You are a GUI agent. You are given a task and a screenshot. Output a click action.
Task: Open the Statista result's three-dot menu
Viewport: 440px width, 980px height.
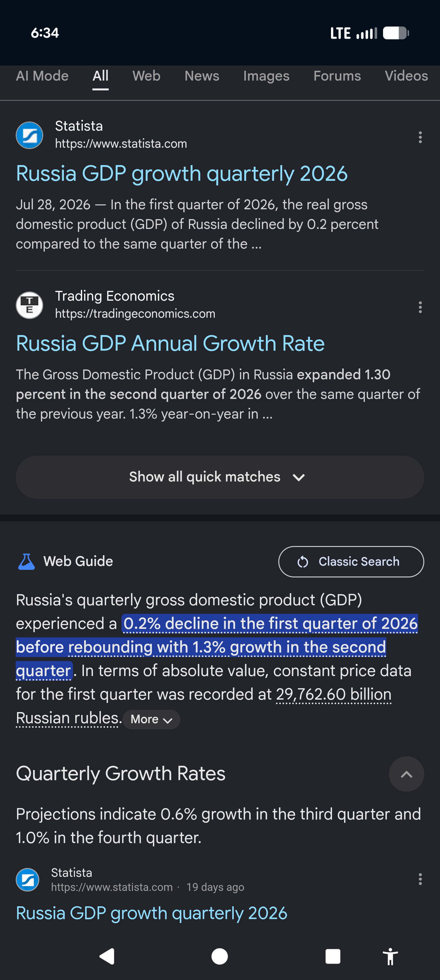[420, 137]
